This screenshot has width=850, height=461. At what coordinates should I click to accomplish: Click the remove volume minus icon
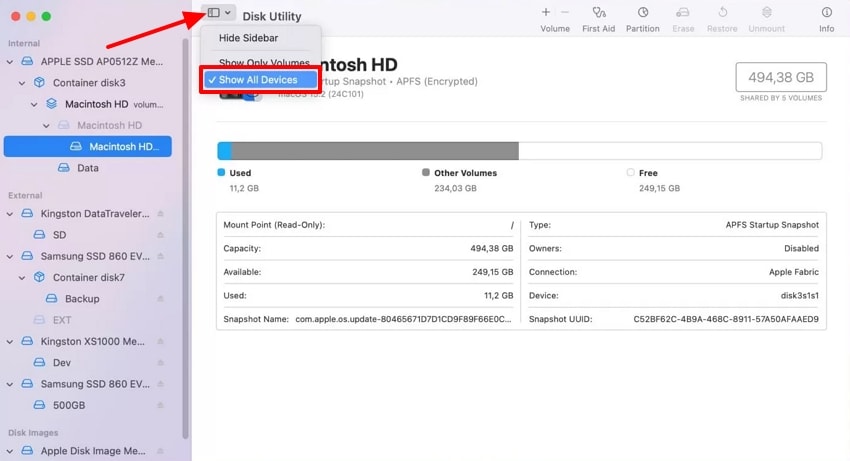coord(565,12)
